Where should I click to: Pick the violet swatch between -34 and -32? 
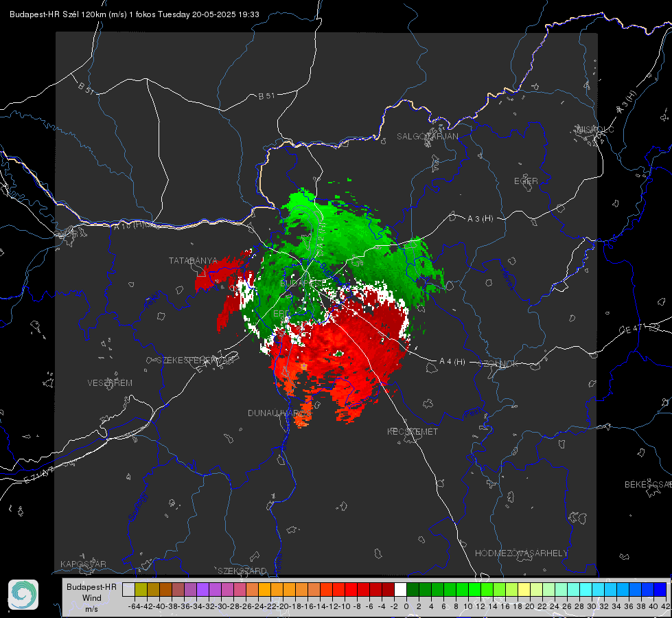(x=202, y=589)
